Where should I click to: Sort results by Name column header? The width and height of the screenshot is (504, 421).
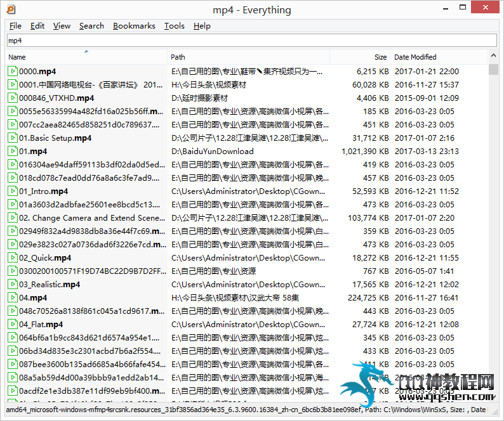86,57
